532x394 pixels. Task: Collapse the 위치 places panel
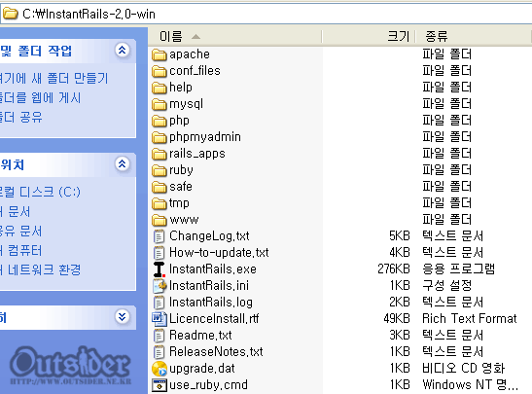123,163
